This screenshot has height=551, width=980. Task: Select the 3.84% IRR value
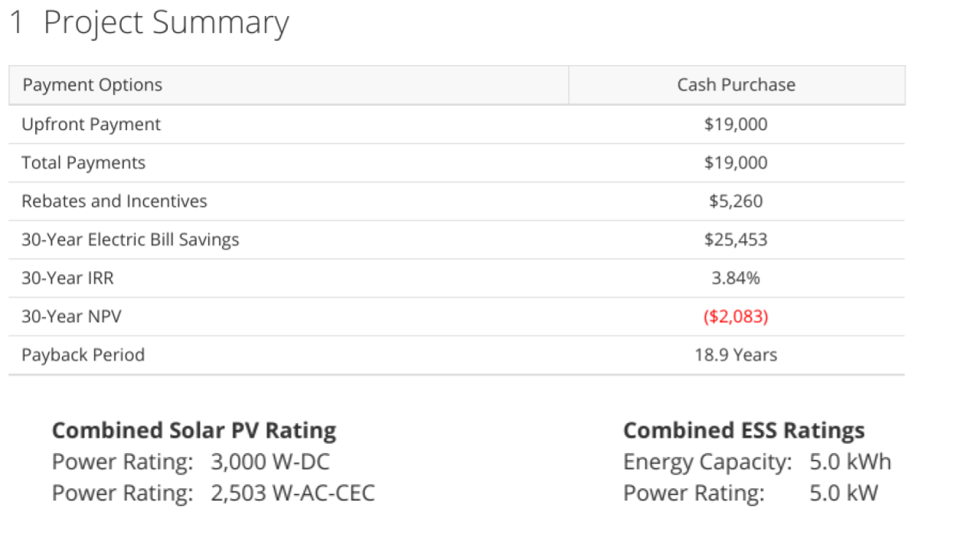point(736,278)
